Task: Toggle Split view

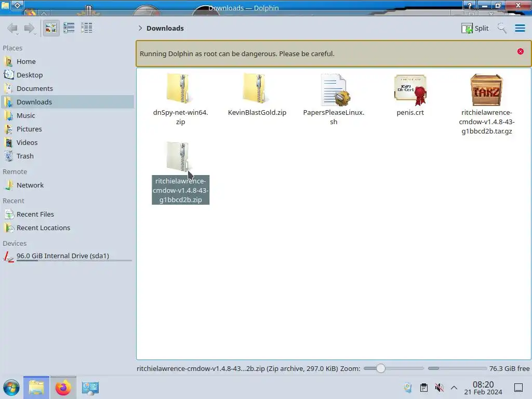Action: pos(475,28)
